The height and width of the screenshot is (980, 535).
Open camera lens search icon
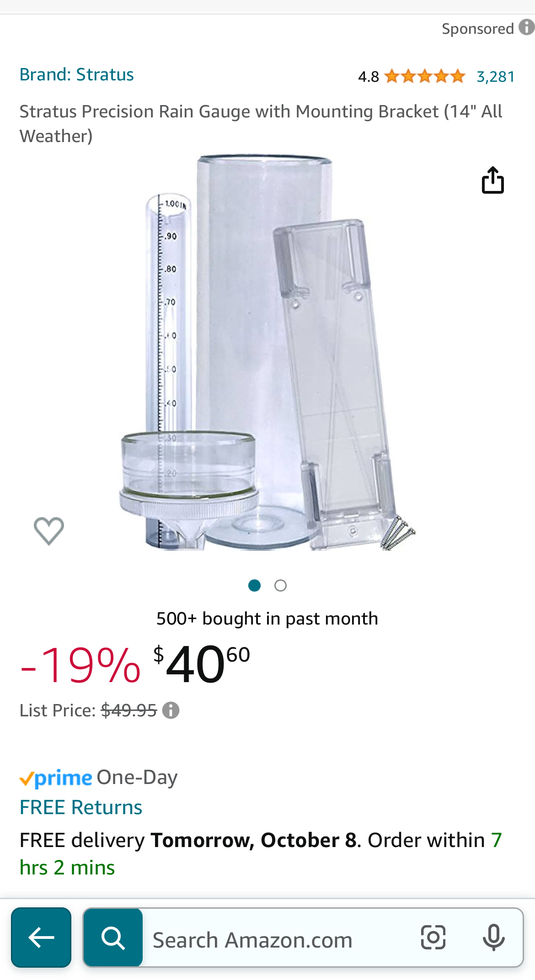(x=433, y=938)
